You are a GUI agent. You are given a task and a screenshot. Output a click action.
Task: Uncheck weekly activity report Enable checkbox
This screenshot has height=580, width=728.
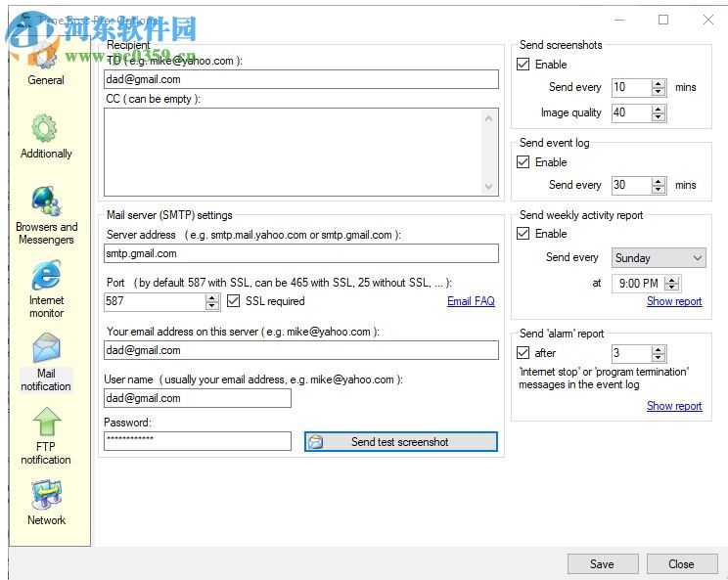[x=523, y=234]
